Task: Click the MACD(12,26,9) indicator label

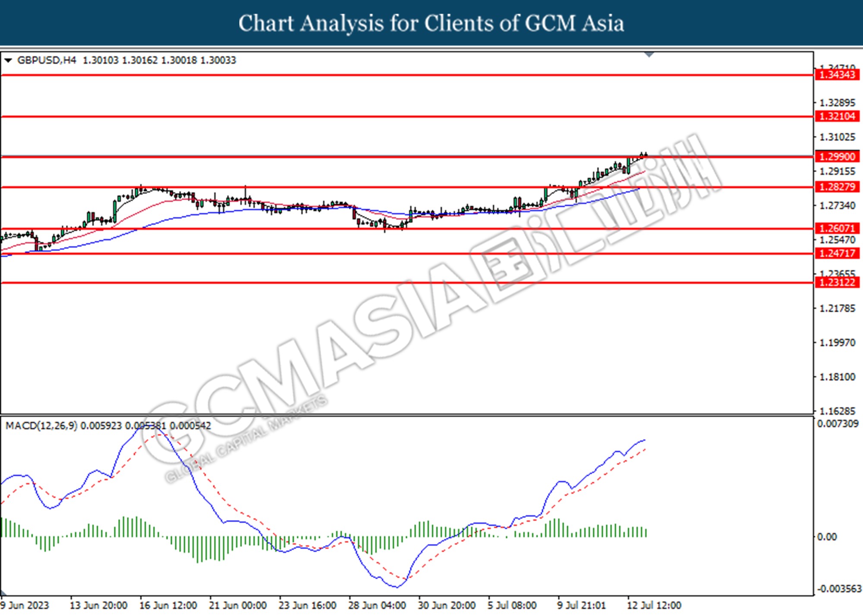Action: pos(41,426)
